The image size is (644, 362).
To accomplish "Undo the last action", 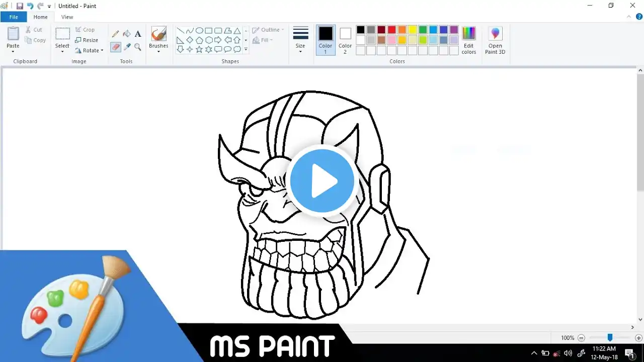I will (30, 6).
